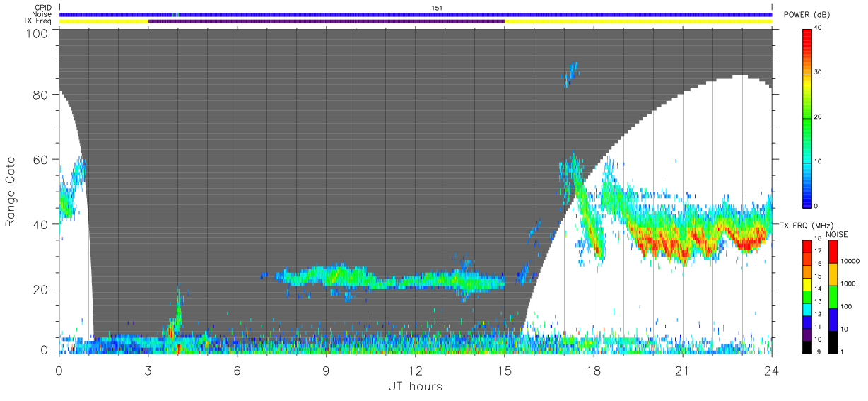Click TX frequency legend value 18

click(818, 238)
